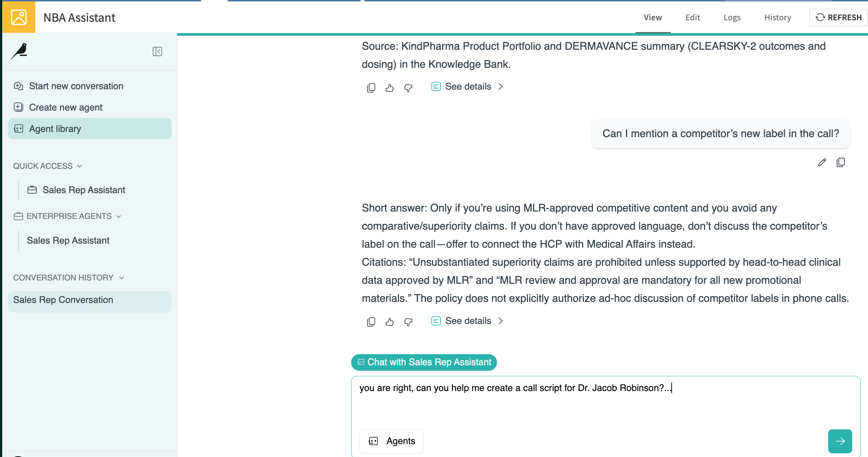Click the NBA Assistant orange app icon
868x457 pixels.
point(19,17)
